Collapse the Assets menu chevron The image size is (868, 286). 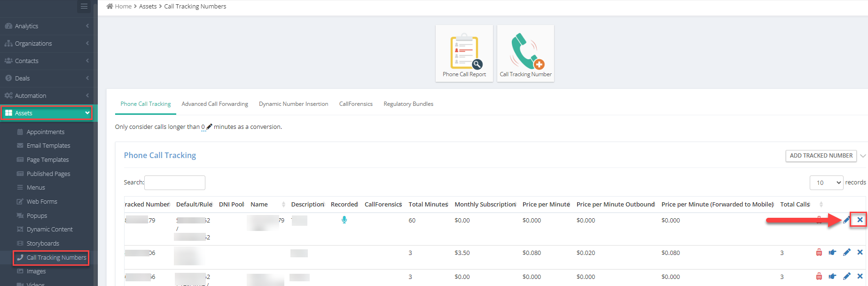[87, 113]
